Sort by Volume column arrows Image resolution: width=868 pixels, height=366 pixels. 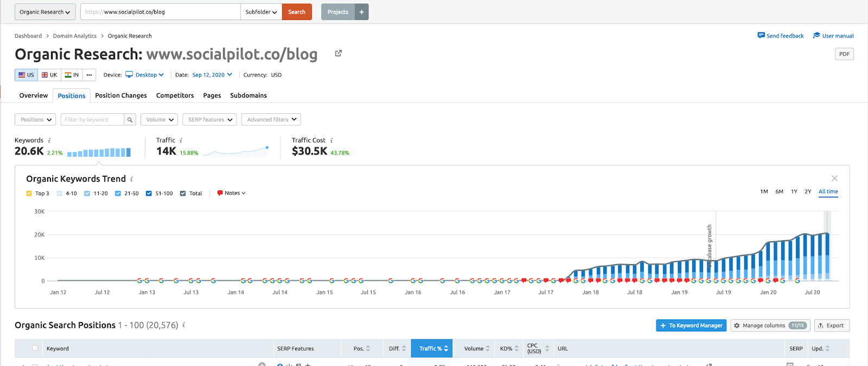tap(488, 349)
